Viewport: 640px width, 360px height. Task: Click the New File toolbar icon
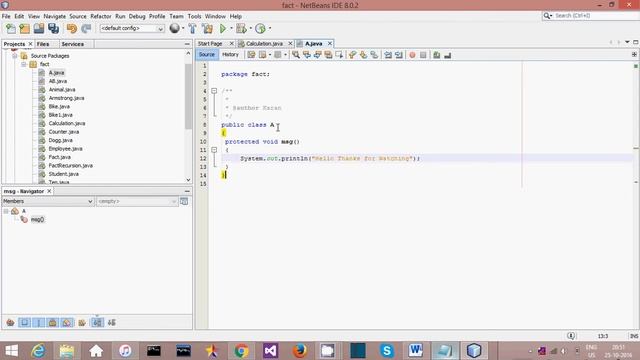click(x=11, y=28)
